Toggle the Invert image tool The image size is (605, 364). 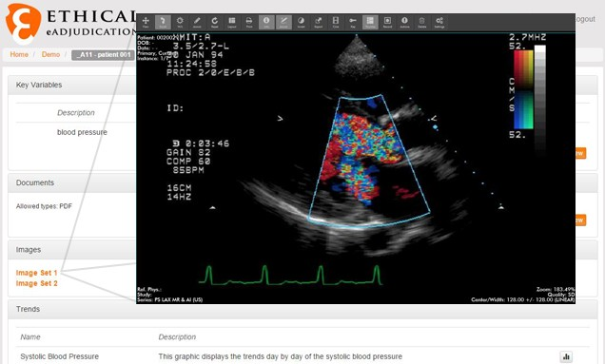click(301, 22)
